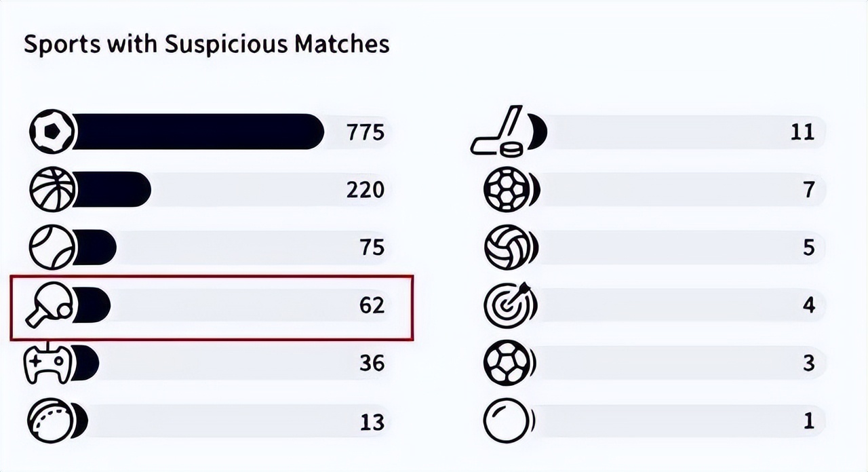This screenshot has height=472, width=868.
Task: Click the long dark bar for 775 matches
Action: 197,132
